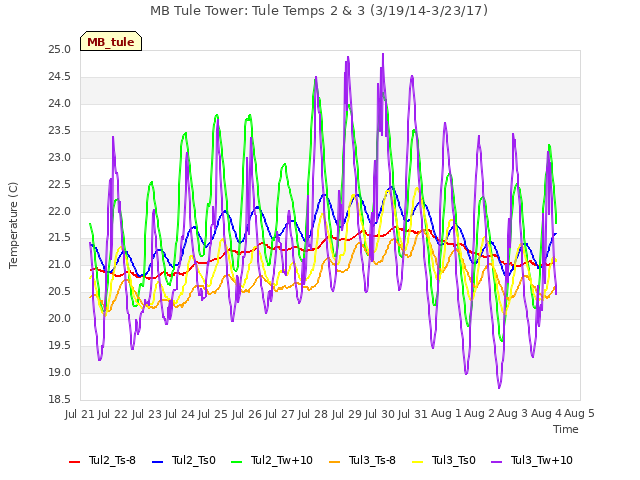Click the 22.0 y-axis tick label
The height and width of the screenshot is (480, 640).
(60, 211)
